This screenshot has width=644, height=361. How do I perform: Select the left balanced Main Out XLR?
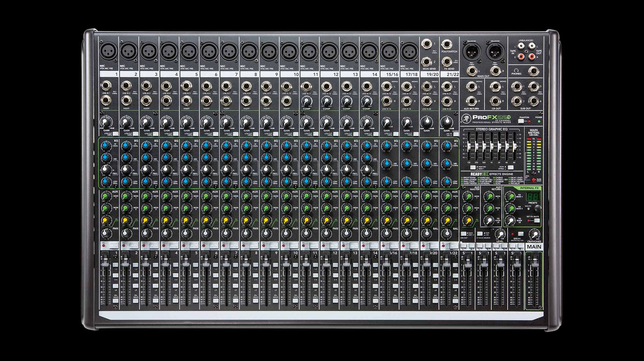(x=472, y=52)
